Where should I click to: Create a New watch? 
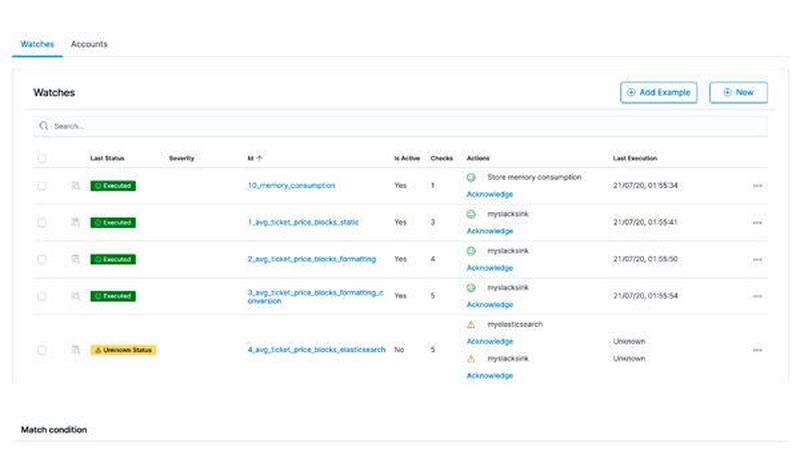(738, 92)
